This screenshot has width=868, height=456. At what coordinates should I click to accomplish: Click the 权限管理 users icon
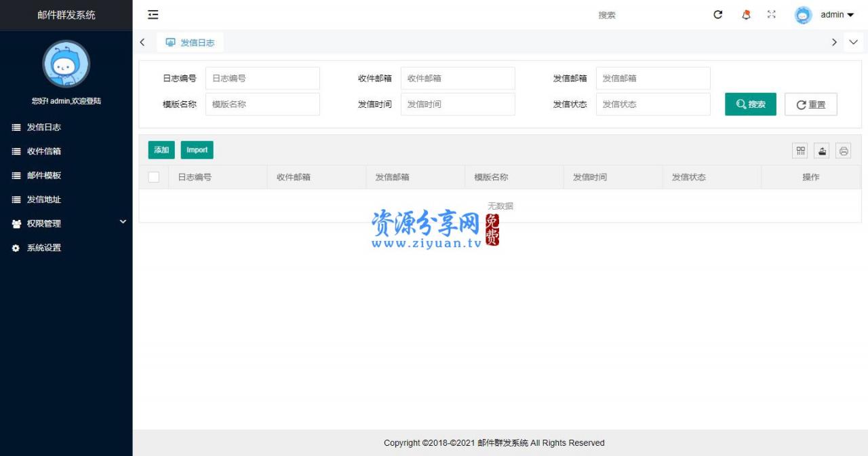[16, 224]
